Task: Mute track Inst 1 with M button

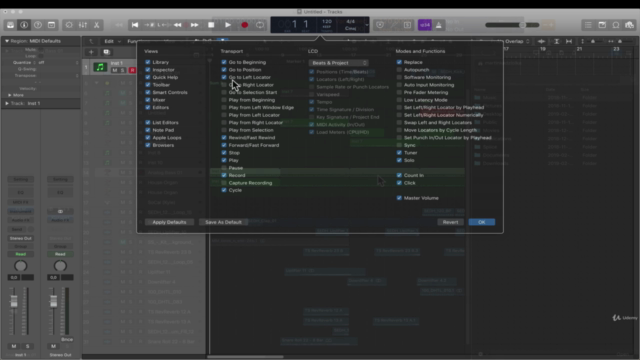Action: coord(115,70)
